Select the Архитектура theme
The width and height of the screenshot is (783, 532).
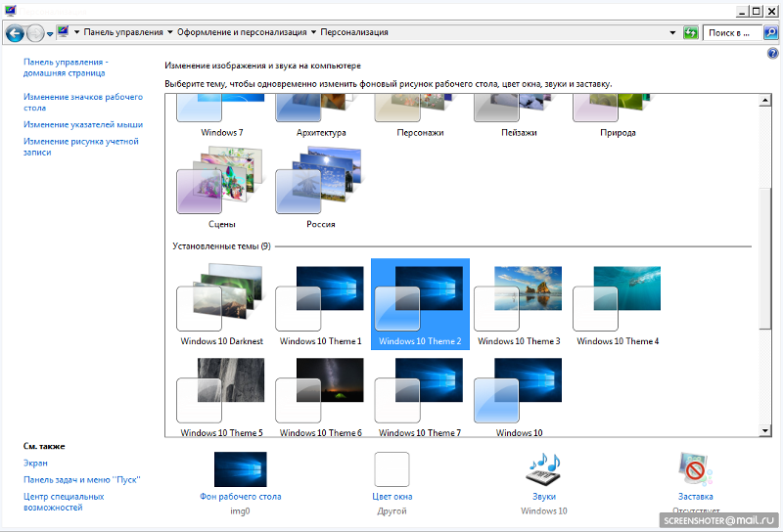(321, 115)
